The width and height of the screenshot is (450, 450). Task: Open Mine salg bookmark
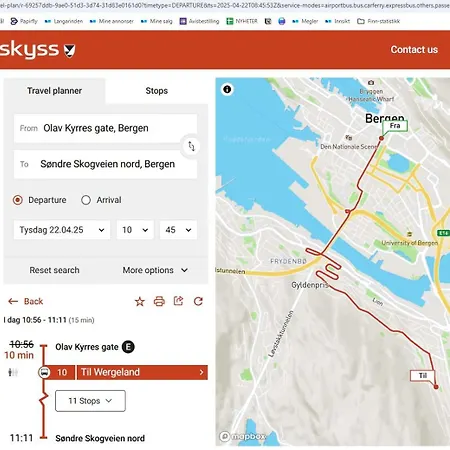tap(157, 21)
